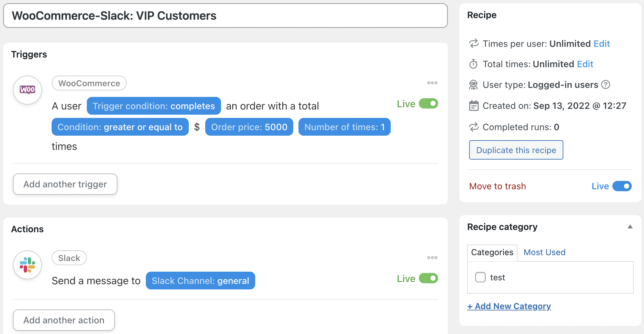Screen dimensions: 644x334
Task: Open the Logged-in users help question icon
Action: pyautogui.click(x=606, y=85)
